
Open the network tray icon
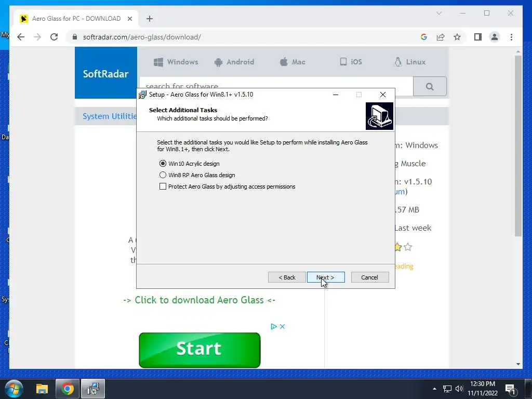coord(447,389)
